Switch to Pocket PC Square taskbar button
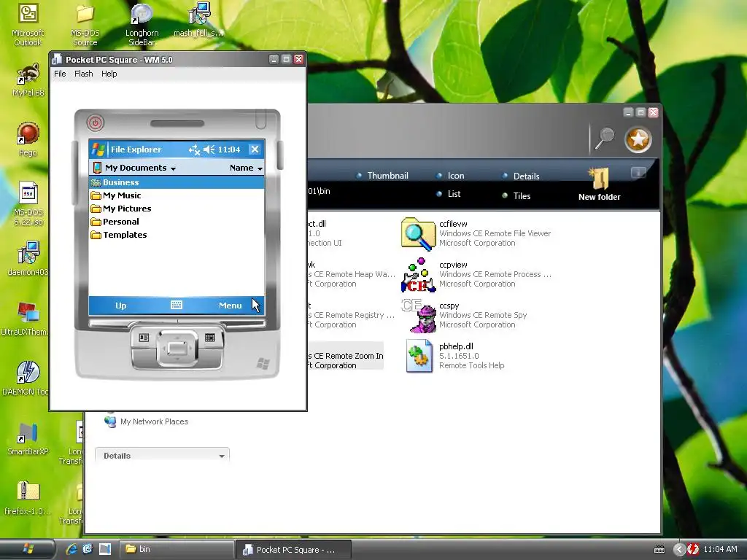The image size is (747, 560). click(x=293, y=550)
